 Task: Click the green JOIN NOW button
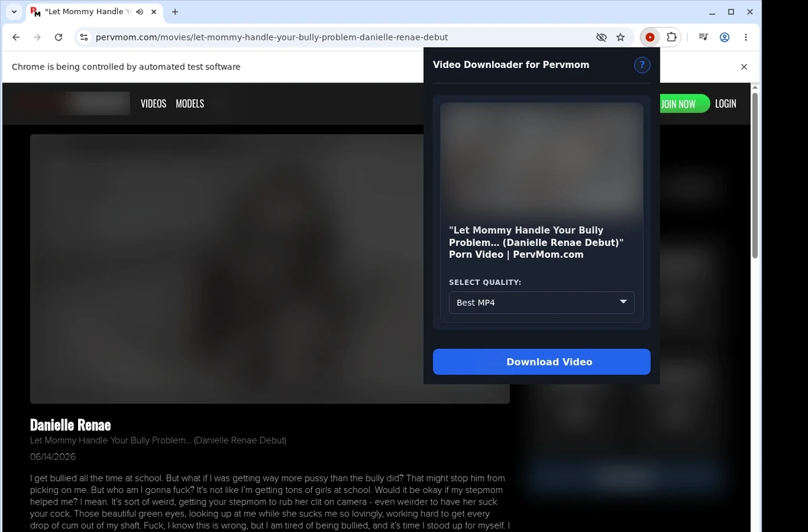coord(684,104)
